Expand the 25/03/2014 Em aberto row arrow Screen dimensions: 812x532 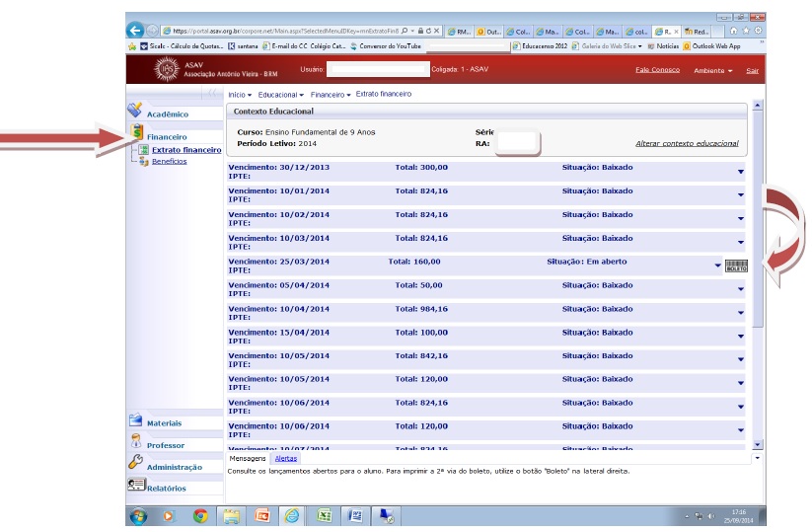point(717,266)
